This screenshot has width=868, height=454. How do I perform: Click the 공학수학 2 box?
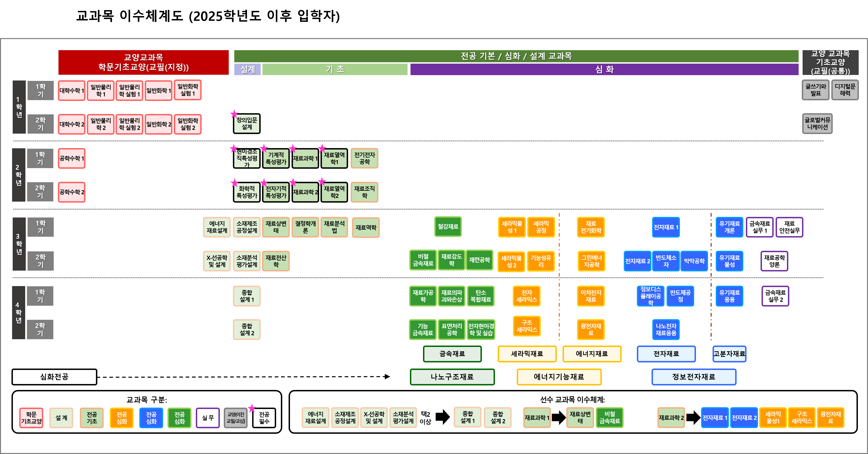71,192
